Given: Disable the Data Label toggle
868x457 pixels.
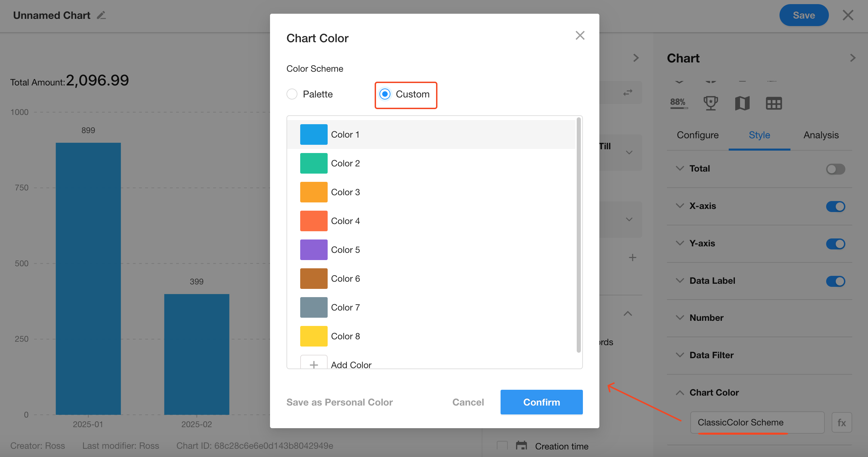Looking at the screenshot, I should tap(835, 281).
